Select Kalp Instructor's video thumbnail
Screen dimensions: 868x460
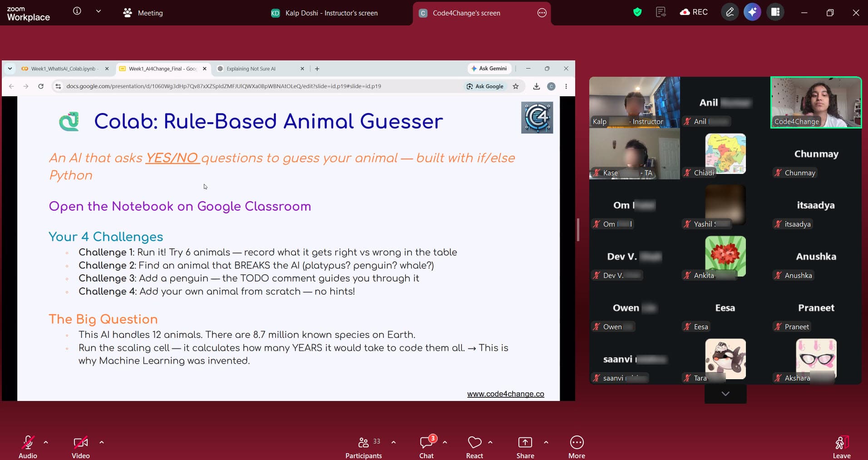(x=634, y=102)
